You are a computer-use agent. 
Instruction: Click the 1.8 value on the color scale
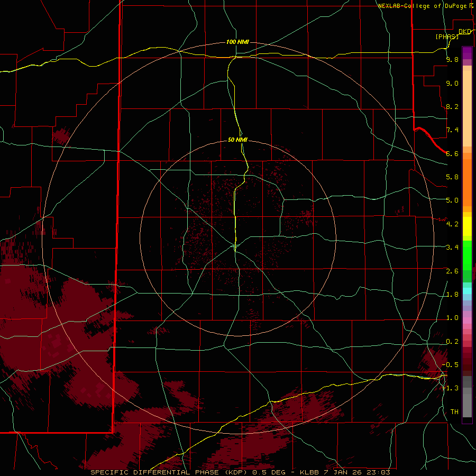(x=452, y=295)
